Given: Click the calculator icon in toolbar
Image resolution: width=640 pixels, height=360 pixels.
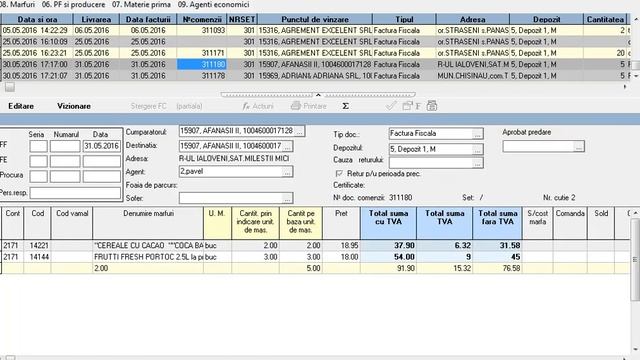Looking at the screenshot, I should (432, 106).
